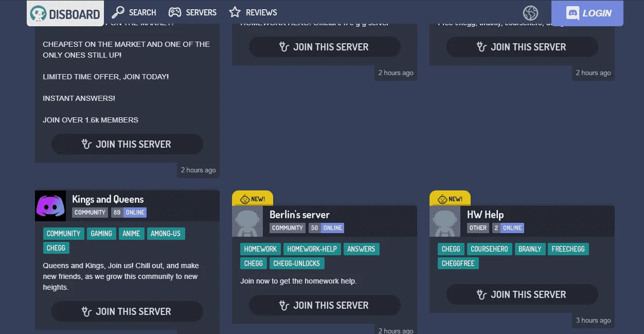The width and height of the screenshot is (644, 334).
Task: Join Berlin's server
Action: 325,305
